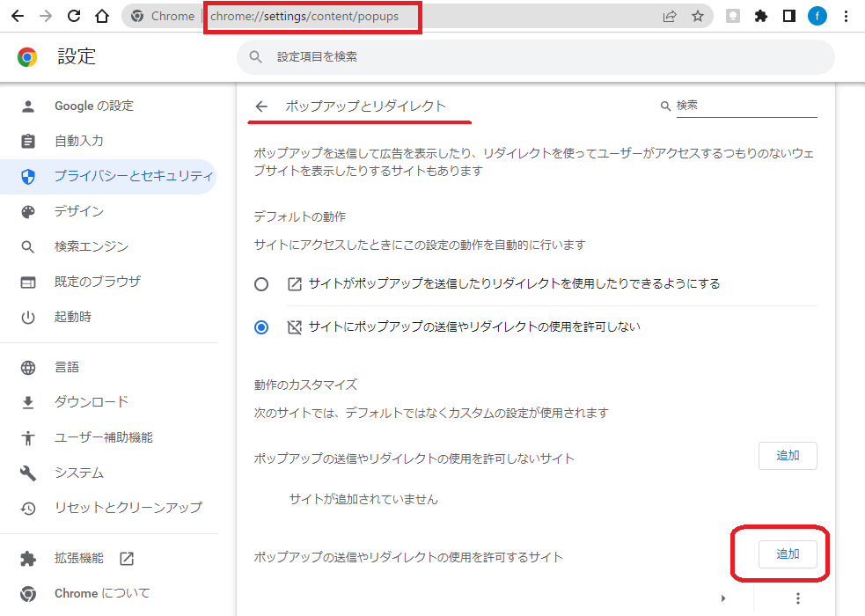Open 拡張機能 link in sidebar
The width and height of the screenshot is (865, 616).
[x=79, y=559]
